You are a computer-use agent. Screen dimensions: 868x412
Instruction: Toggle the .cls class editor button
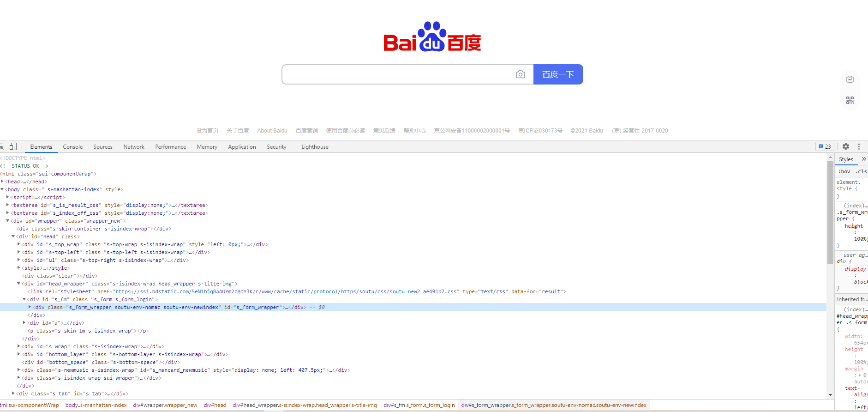861,171
